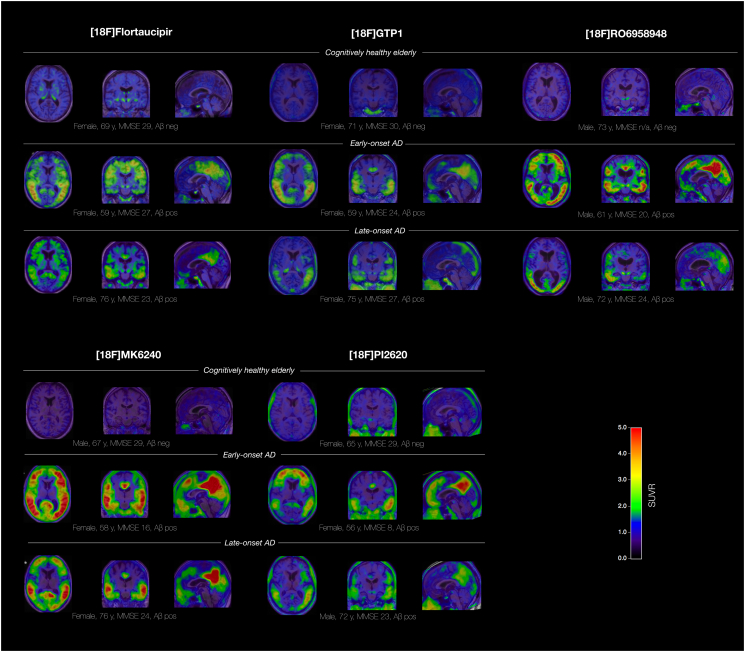Click the caption 'Female, 76 y, MMSE 24, Aβ pos'
The width and height of the screenshot is (745, 652).
[x=124, y=616]
